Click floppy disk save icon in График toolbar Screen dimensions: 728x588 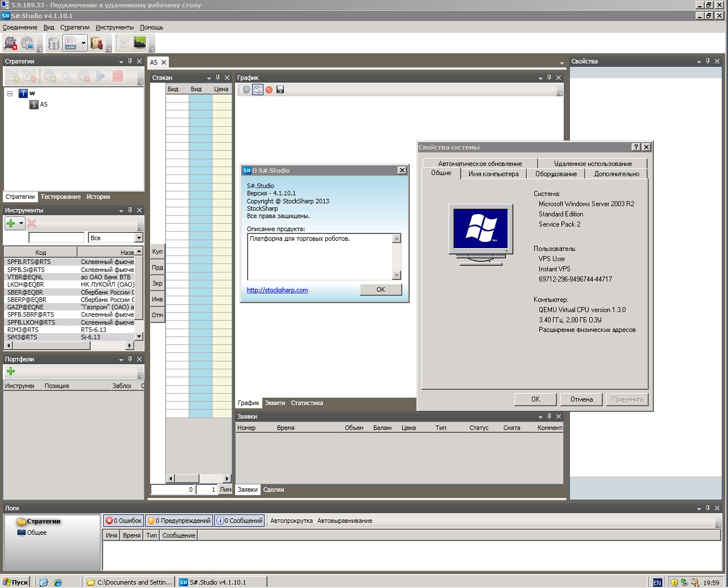(280, 90)
